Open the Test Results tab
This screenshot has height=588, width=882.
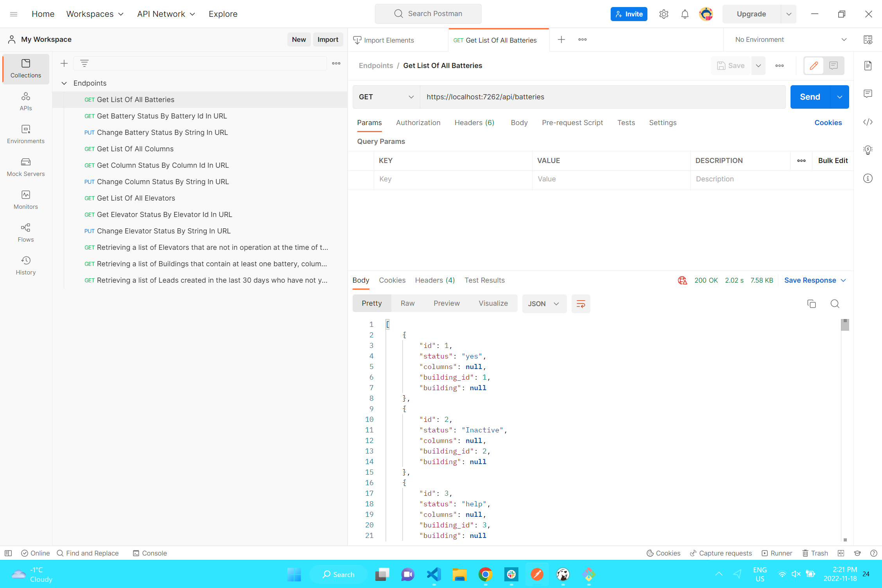[x=484, y=280]
